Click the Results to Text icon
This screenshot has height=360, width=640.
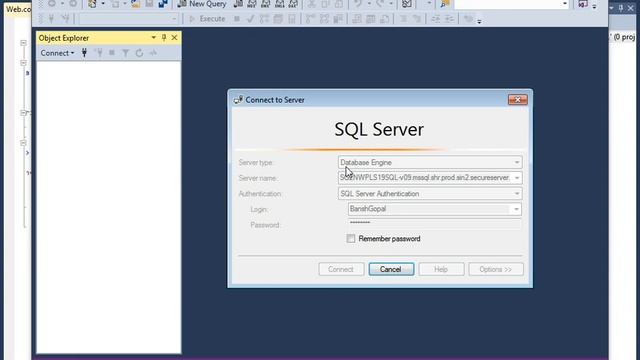point(357,19)
